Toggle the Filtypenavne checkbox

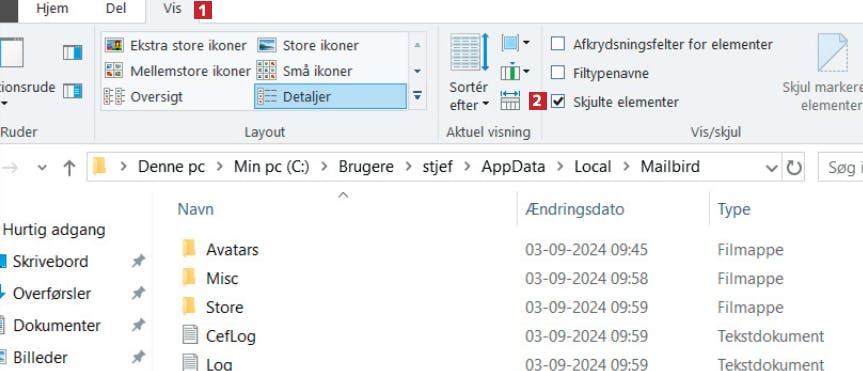pyautogui.click(x=558, y=73)
